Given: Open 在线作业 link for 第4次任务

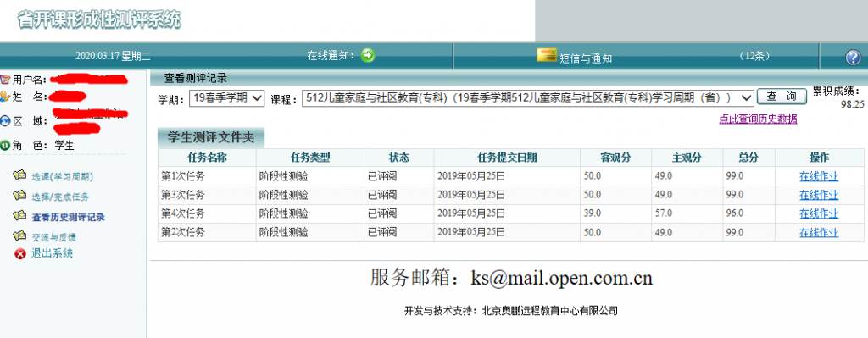Looking at the screenshot, I should [819, 214].
